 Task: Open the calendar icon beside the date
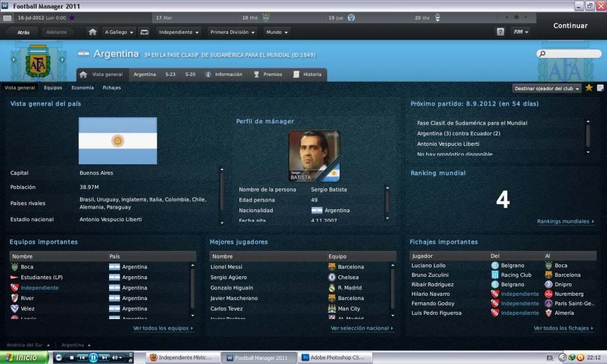7,18
